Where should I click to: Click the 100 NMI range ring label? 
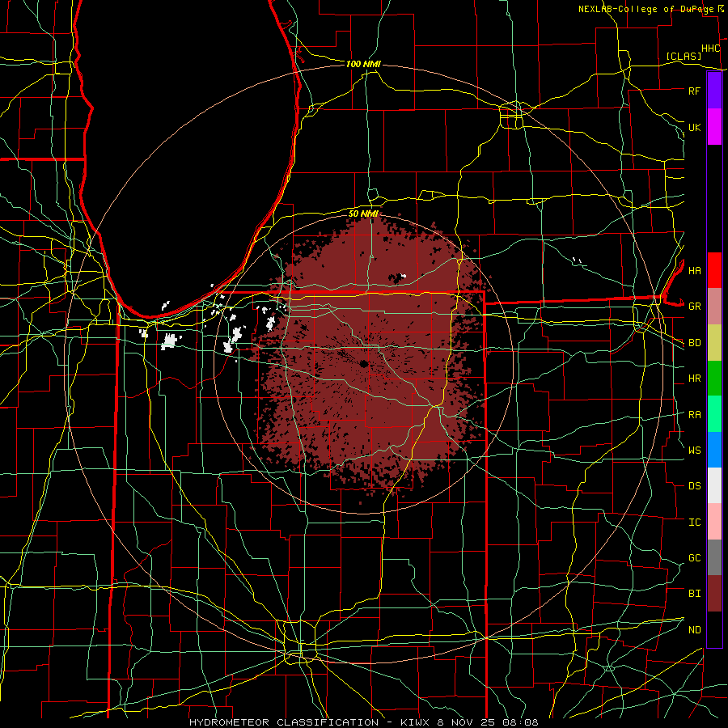coord(363,64)
